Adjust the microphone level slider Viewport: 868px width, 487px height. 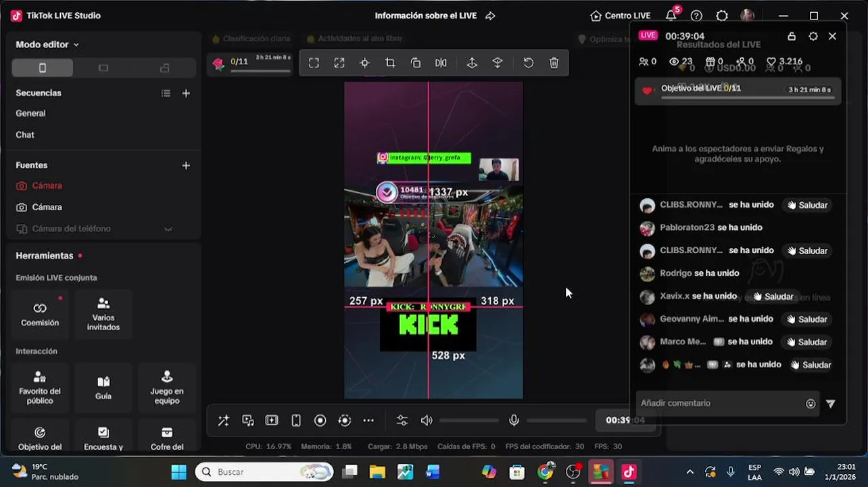click(x=556, y=421)
